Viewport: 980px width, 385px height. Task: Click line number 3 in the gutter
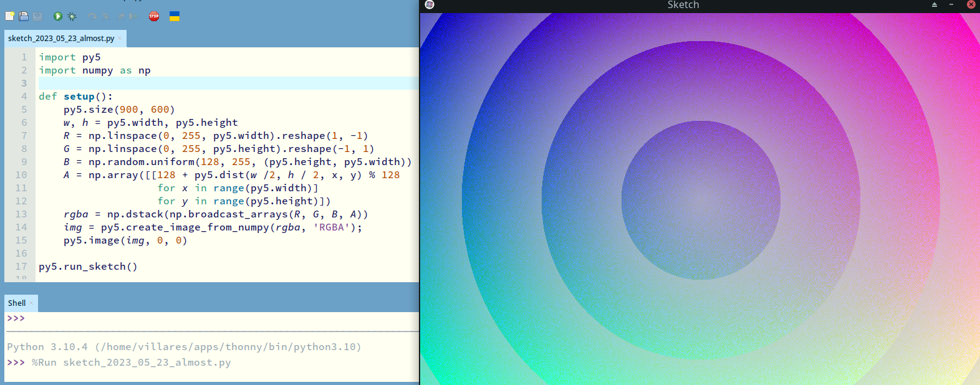click(x=24, y=83)
